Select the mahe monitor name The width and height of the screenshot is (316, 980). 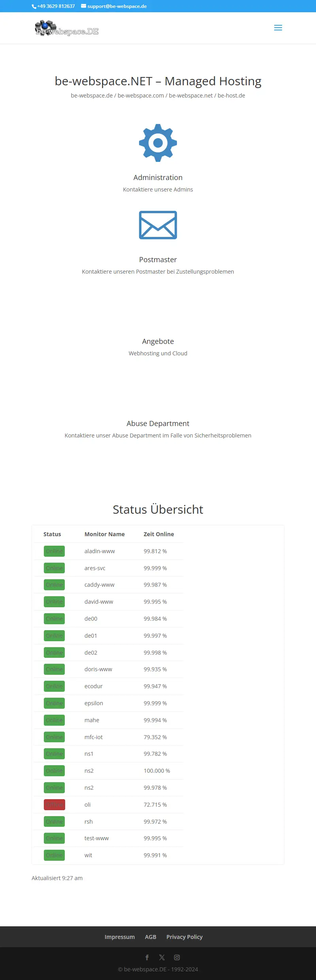(x=92, y=720)
